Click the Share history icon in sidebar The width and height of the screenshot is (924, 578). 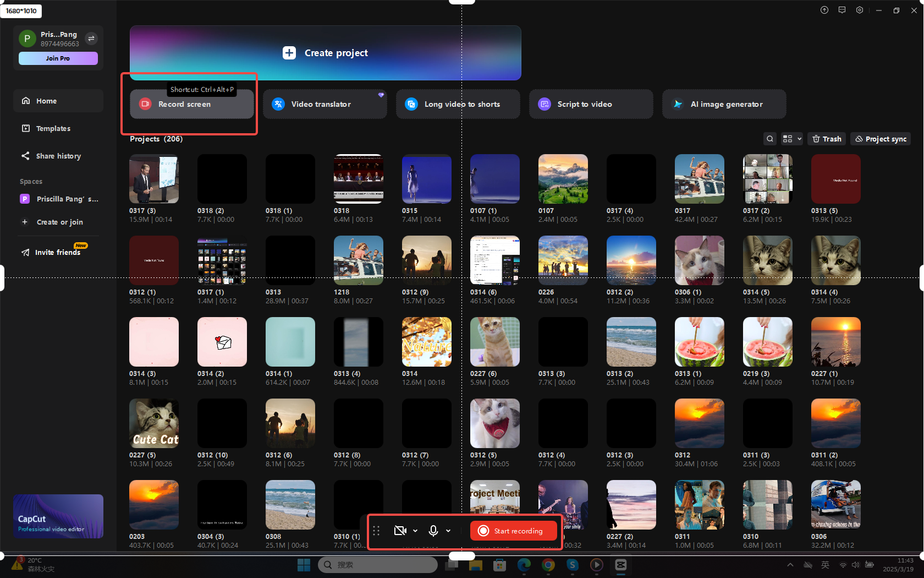(26, 156)
